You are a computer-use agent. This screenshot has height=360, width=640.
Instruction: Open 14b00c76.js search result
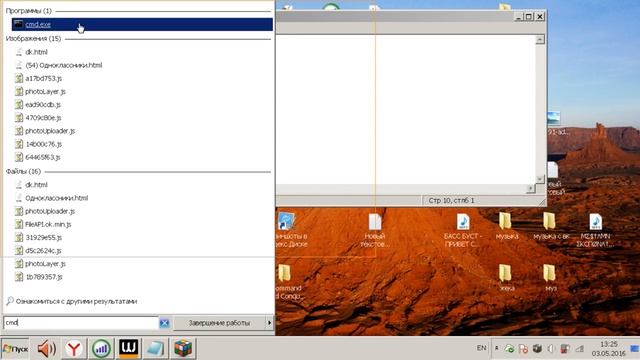(43, 144)
